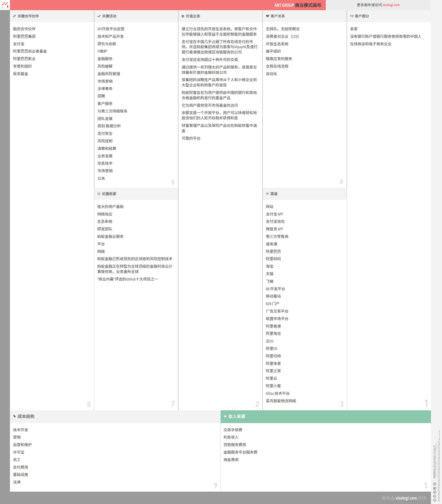Image resolution: width=442 pixels, height=504 pixels.
Task: Click the checkmark icon beside 关键活动
Action: point(99,16)
